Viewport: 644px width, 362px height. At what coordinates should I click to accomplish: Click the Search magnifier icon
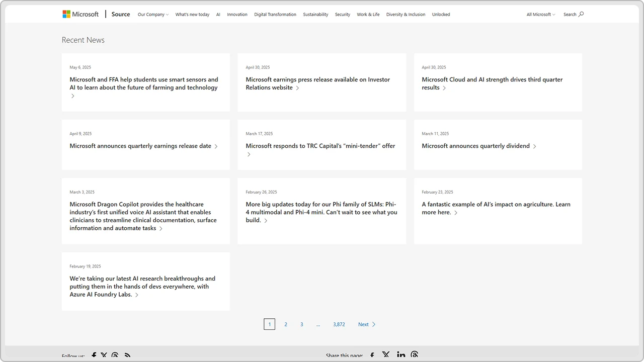pos(581,14)
